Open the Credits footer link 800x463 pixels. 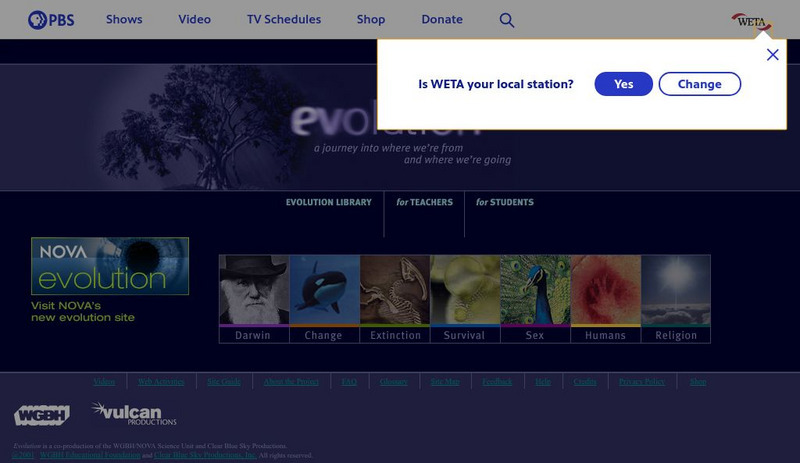[585, 381]
